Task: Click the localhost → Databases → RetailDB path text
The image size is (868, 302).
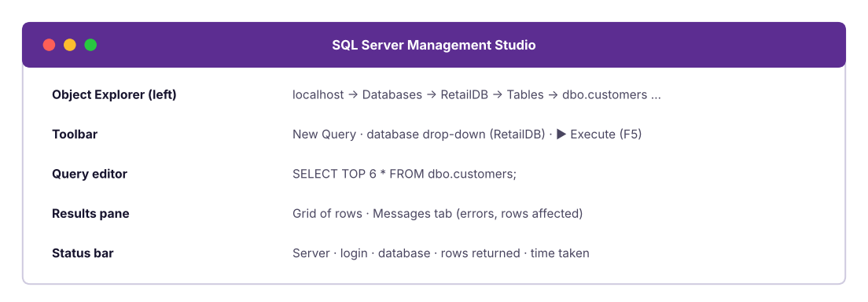Action: (476, 94)
